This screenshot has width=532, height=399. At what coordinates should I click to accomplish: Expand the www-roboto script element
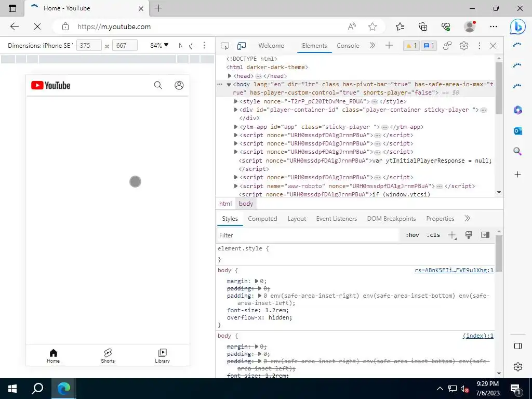point(236,187)
